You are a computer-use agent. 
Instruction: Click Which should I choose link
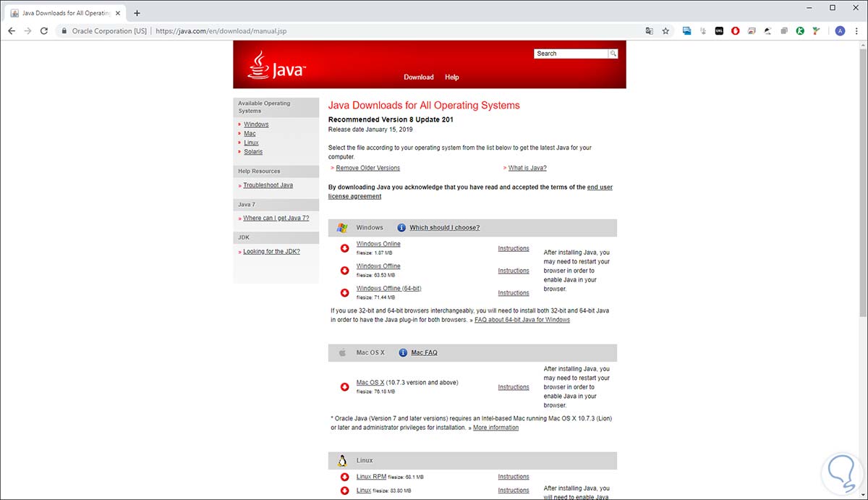pos(445,228)
